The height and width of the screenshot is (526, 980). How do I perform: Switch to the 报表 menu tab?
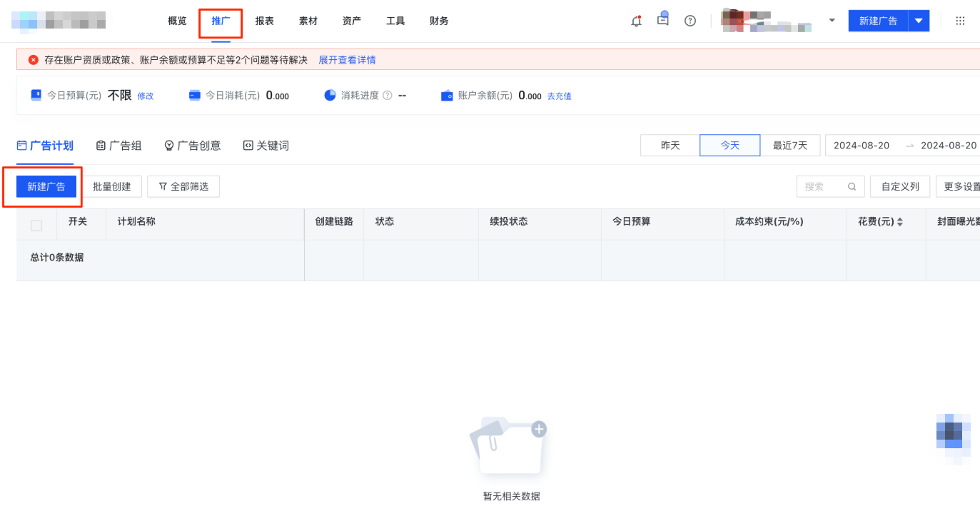pos(264,21)
